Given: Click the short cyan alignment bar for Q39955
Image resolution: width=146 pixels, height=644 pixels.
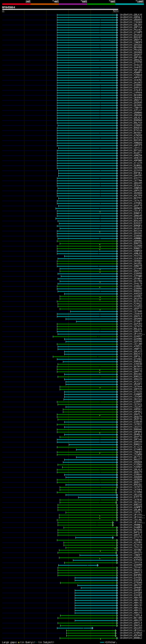Looking at the screenshot, I should point(78,565).
